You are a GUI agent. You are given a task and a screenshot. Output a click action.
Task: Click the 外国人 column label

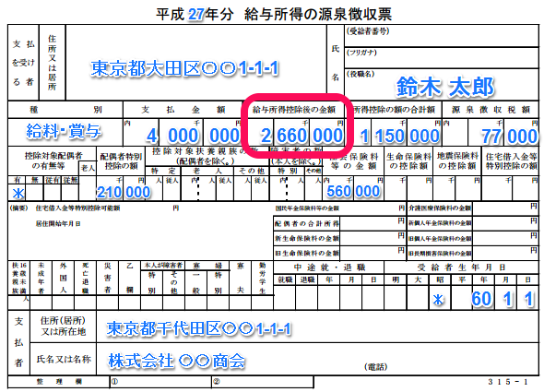point(63,279)
